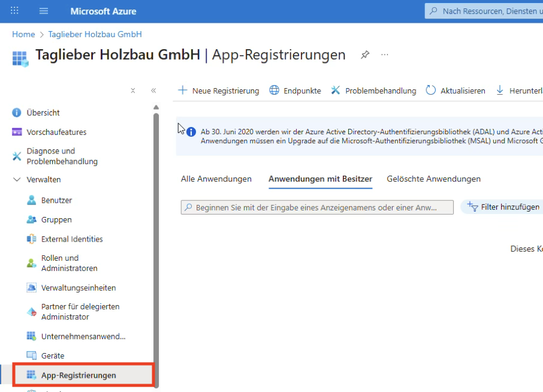Open the app launcher waffle icon
The height and width of the screenshot is (392, 543).
(15, 11)
